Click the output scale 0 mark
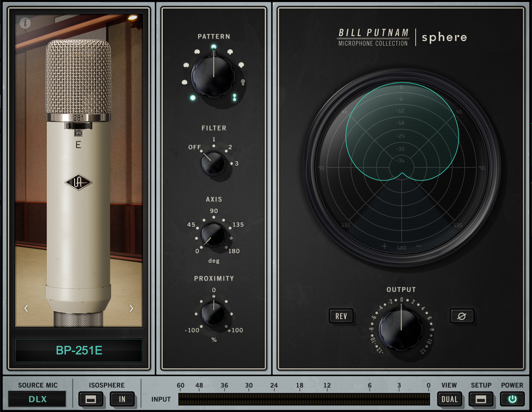This screenshot has height=412, width=532. tap(402, 300)
